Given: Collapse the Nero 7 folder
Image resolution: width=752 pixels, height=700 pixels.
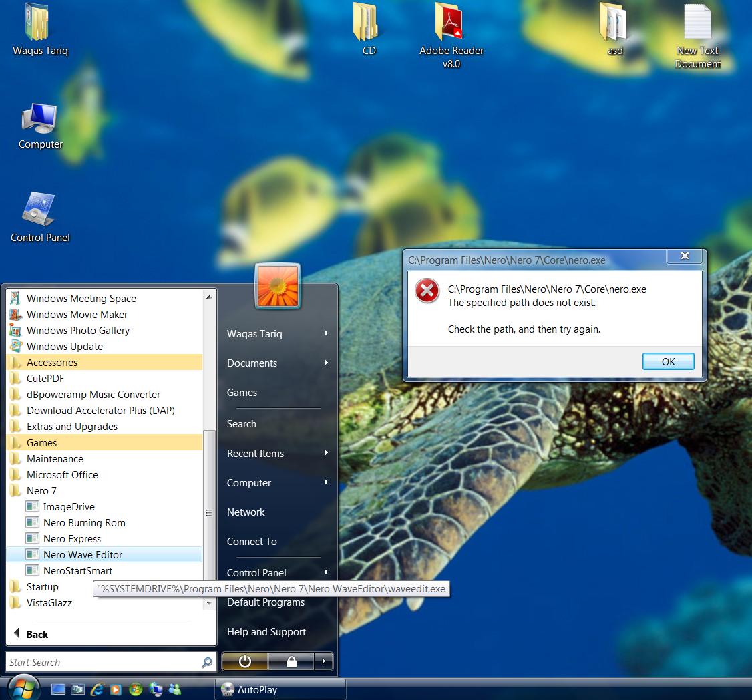Looking at the screenshot, I should click(41, 491).
